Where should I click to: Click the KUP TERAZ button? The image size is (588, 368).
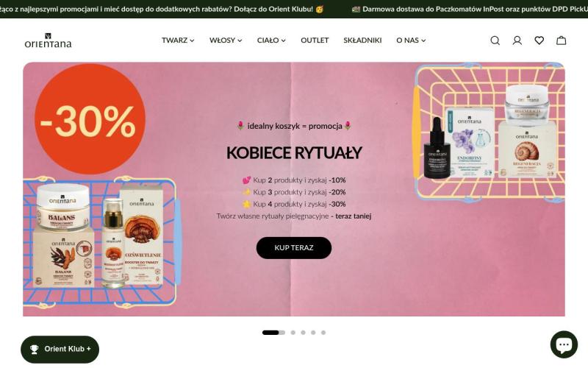coord(293,248)
